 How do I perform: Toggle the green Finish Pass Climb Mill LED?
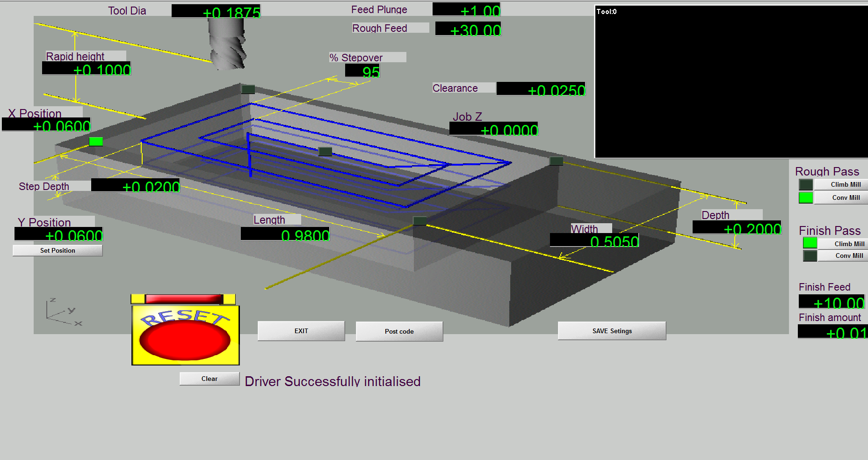(x=810, y=243)
